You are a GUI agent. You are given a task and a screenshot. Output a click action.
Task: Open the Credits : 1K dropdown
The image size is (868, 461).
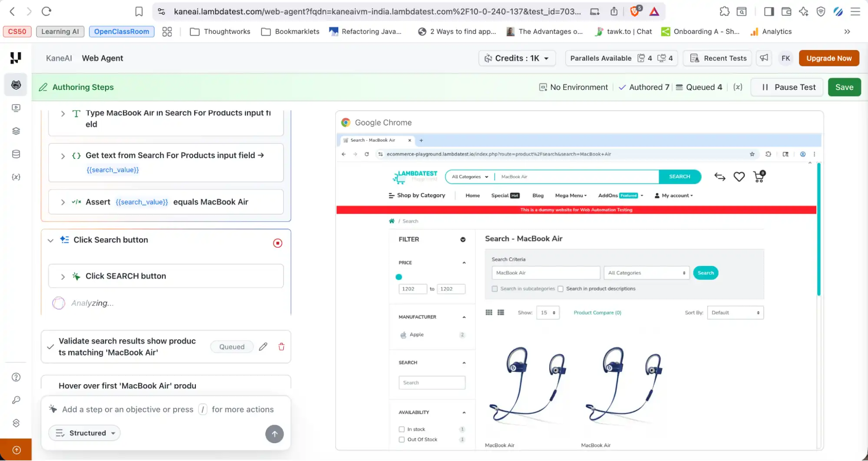pyautogui.click(x=517, y=58)
